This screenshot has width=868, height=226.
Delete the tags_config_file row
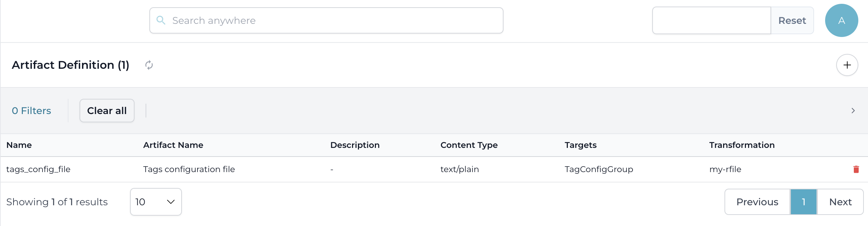click(x=856, y=169)
